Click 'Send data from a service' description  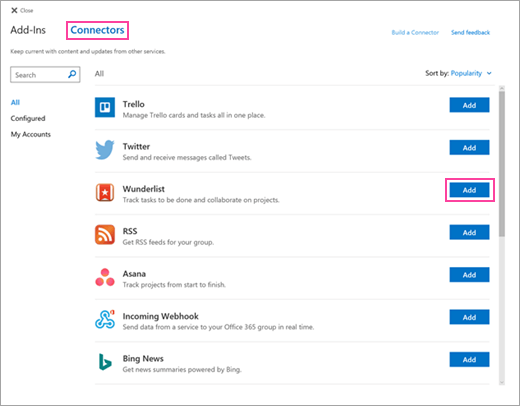pos(218,327)
